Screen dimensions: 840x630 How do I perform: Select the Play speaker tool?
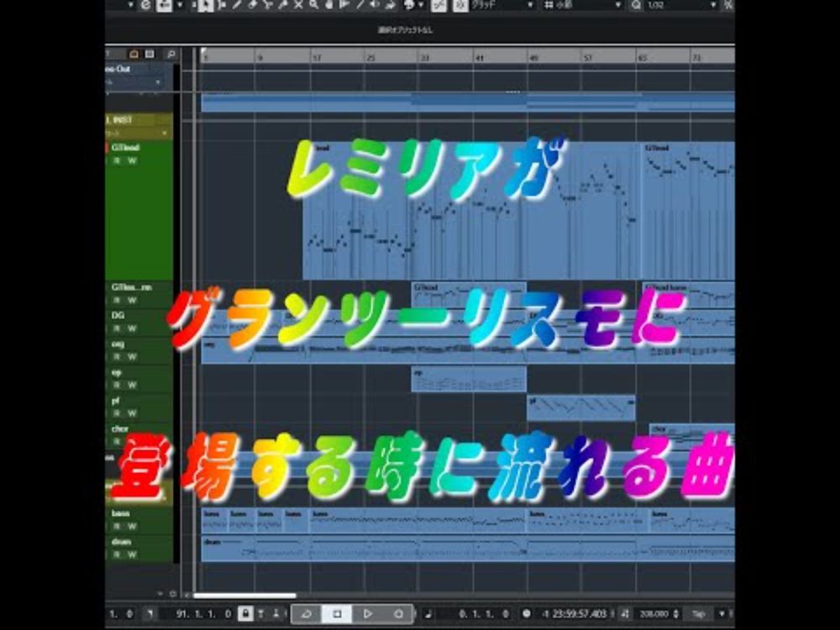[375, 5]
